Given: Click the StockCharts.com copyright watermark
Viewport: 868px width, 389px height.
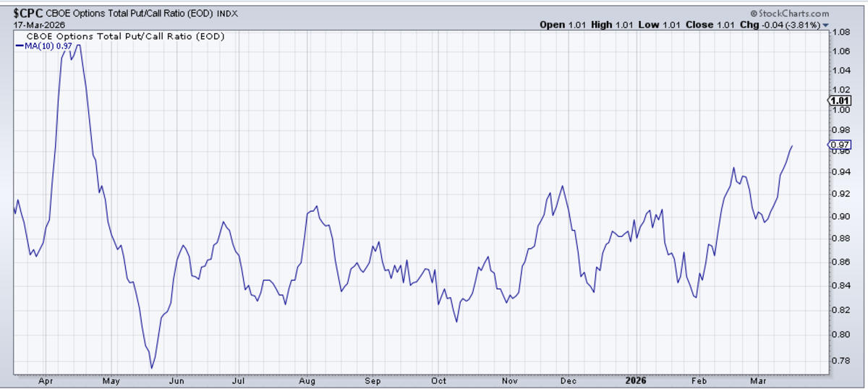Looking at the screenshot, I should (x=789, y=13).
